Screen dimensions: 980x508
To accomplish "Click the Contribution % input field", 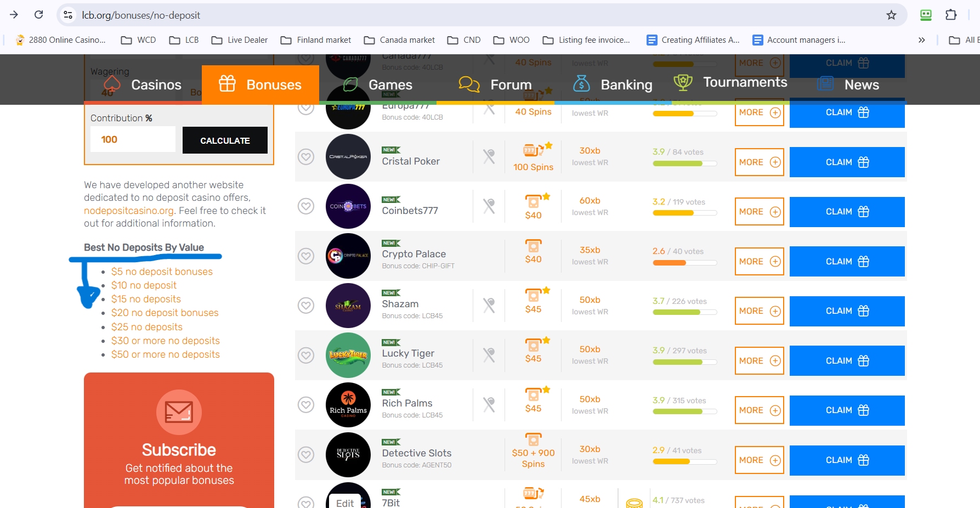I will (x=133, y=140).
